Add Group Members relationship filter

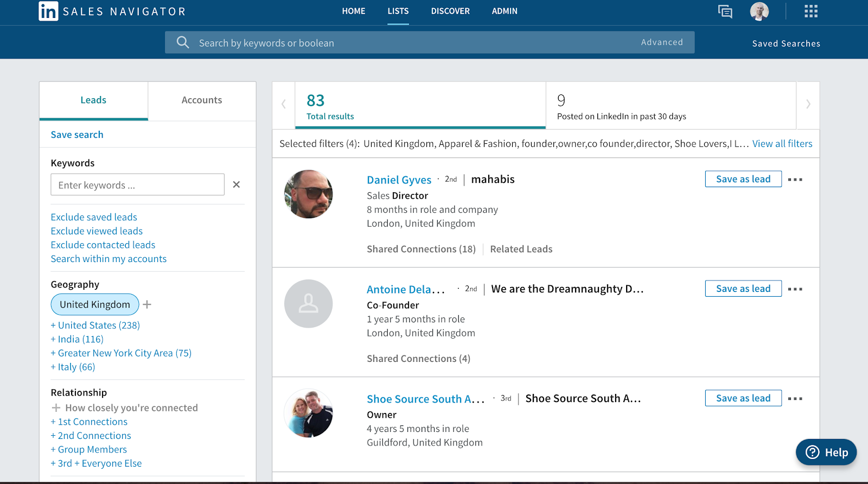pos(89,449)
